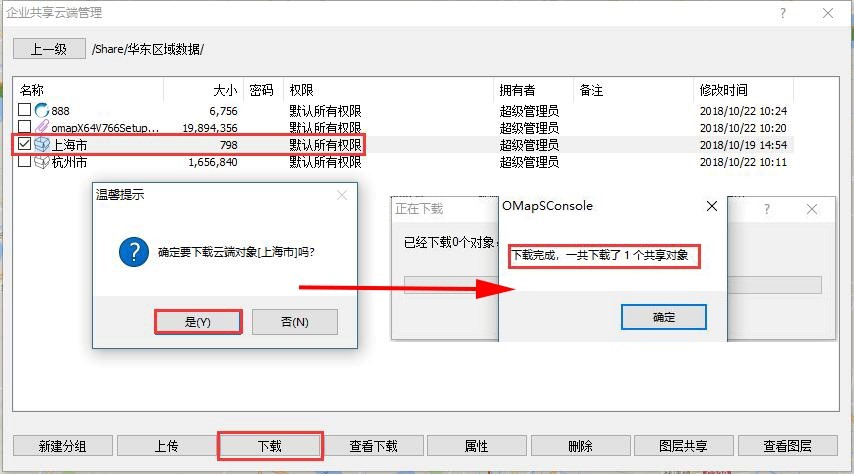Click the 888 file icon

(x=42, y=110)
